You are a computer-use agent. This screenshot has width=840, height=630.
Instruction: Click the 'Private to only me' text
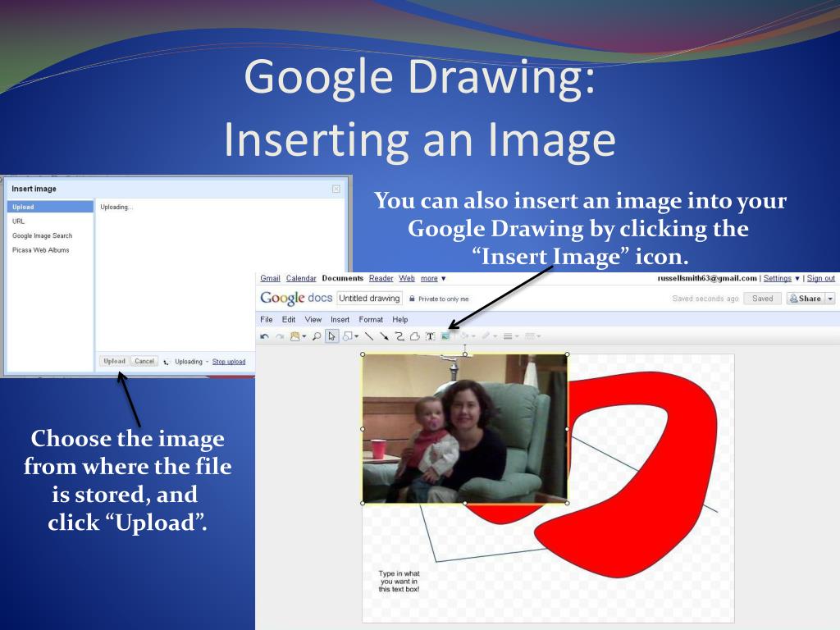point(443,299)
